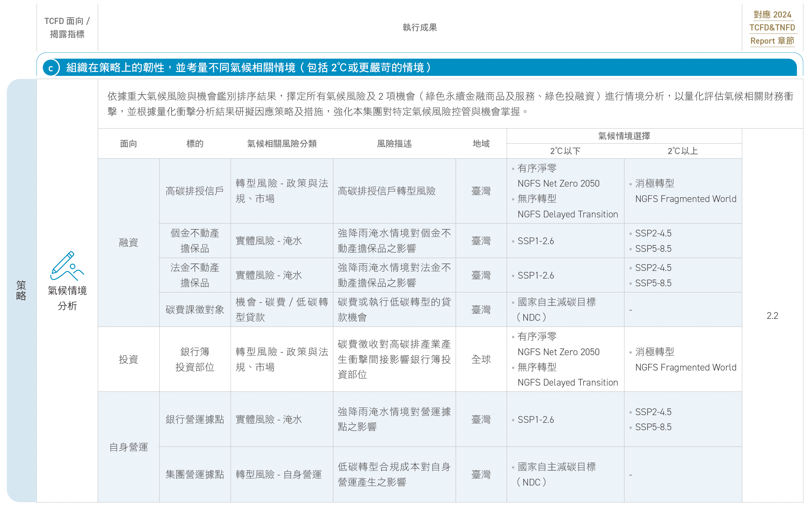Click 全球 region cell
Image resolution: width=812 pixels, height=512 pixels.
(x=481, y=359)
